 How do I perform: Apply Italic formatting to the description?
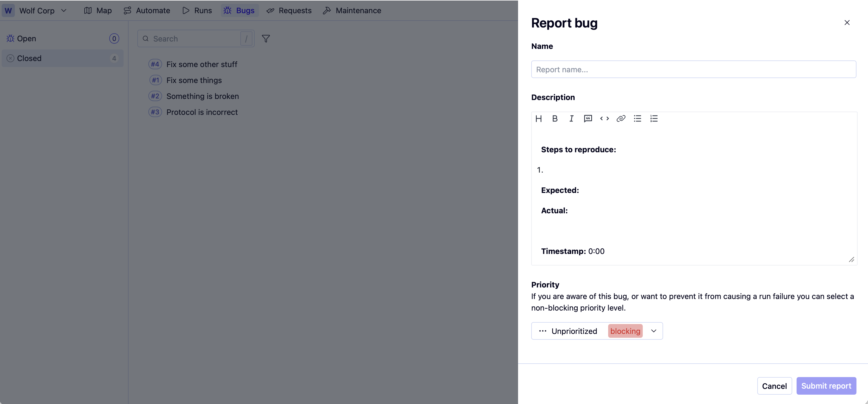[x=571, y=118]
